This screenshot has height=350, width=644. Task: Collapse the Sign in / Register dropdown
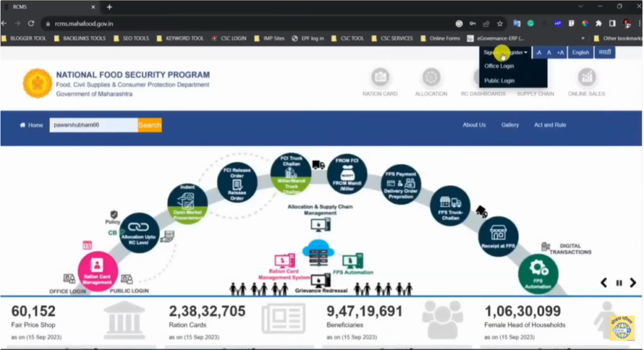505,52
